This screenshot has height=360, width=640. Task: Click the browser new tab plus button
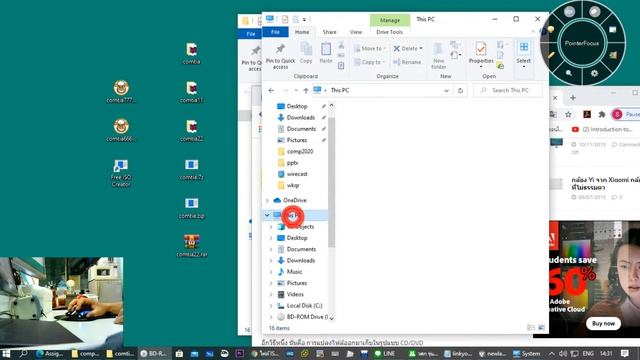573,98
